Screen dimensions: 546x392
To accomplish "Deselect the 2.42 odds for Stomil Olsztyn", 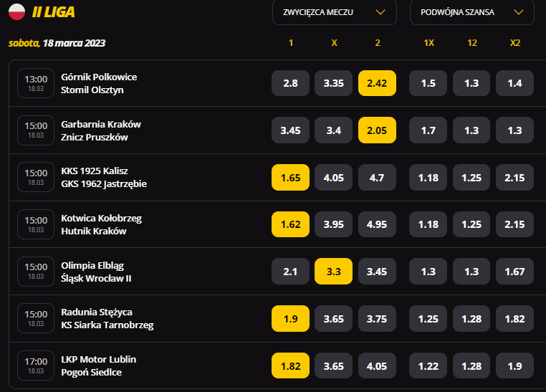I will (x=377, y=83).
